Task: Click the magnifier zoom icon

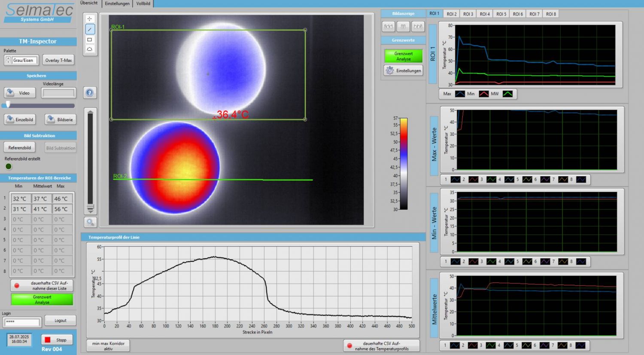Action: 90,222
